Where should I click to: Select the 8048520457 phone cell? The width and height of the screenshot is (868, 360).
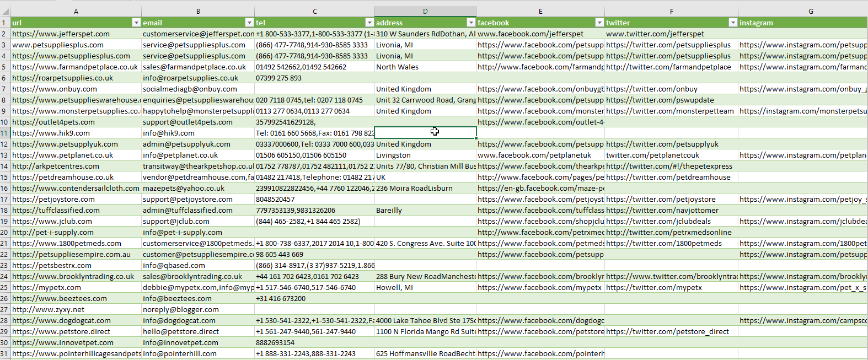point(314,199)
